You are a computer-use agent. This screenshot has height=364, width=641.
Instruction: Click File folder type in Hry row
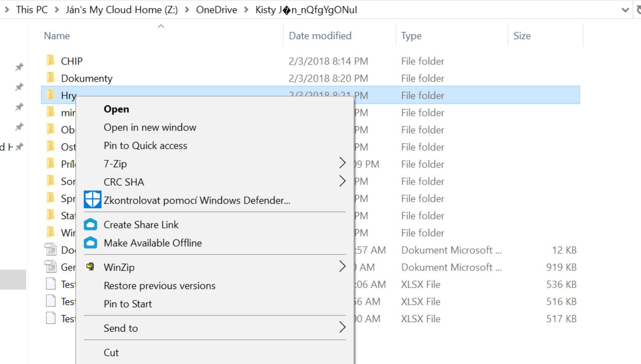point(423,95)
